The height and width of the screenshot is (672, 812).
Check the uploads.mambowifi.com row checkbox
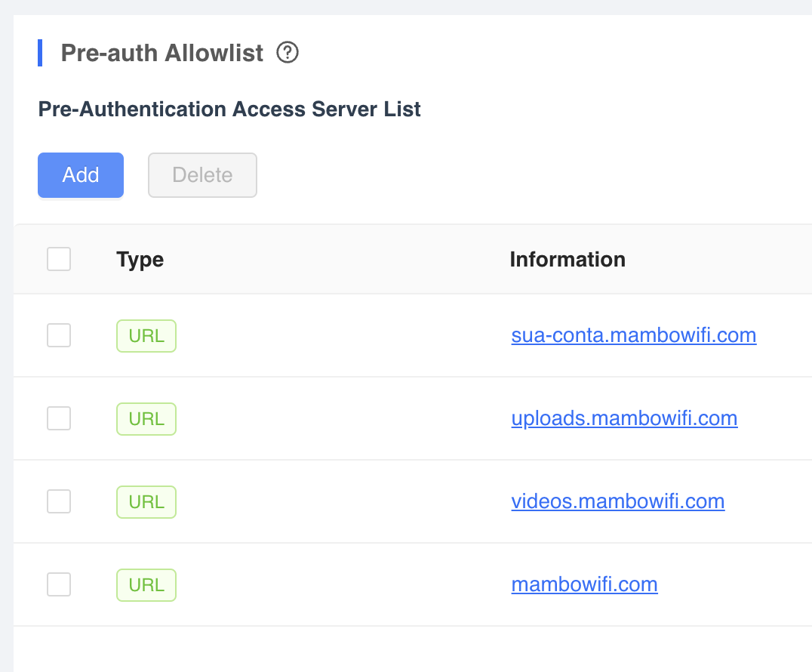[x=59, y=418]
